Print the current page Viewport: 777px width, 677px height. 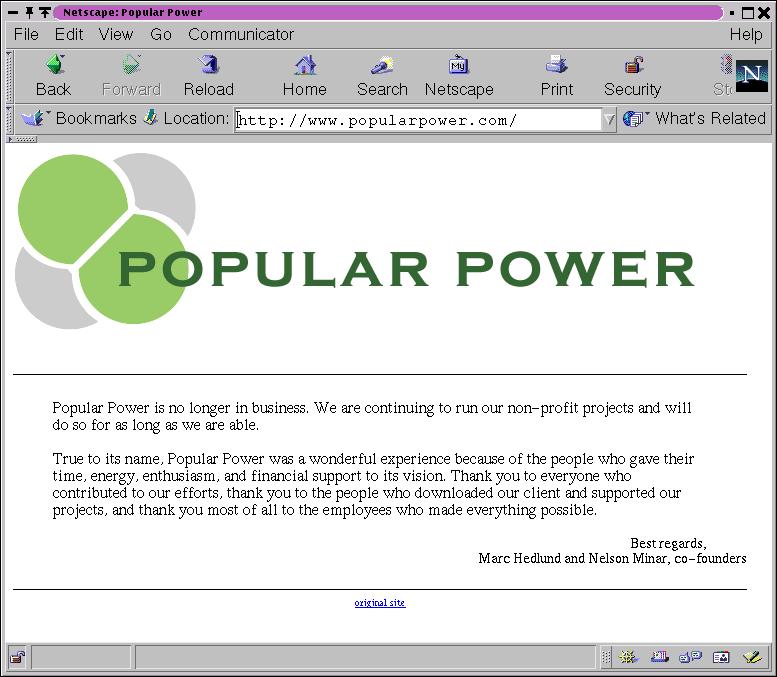tap(556, 76)
